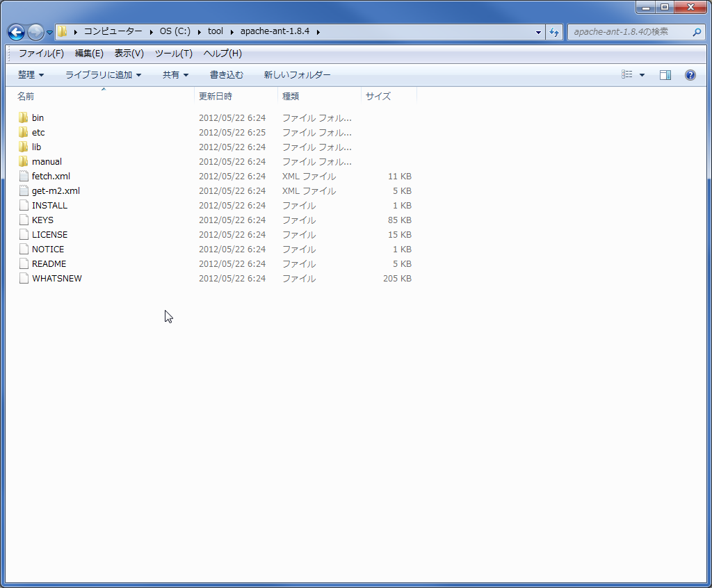Select the KEYS file icon

coord(24,220)
